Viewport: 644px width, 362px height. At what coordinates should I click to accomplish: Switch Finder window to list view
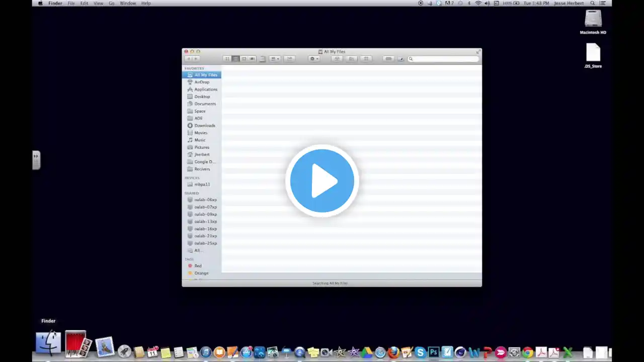[235, 59]
